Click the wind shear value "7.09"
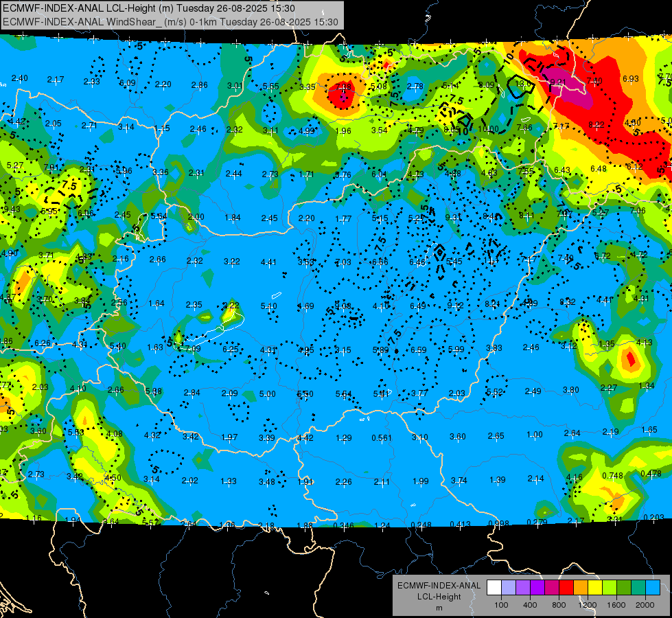Image resolution: width=672 pixels, height=618 pixels. click(x=192, y=348)
